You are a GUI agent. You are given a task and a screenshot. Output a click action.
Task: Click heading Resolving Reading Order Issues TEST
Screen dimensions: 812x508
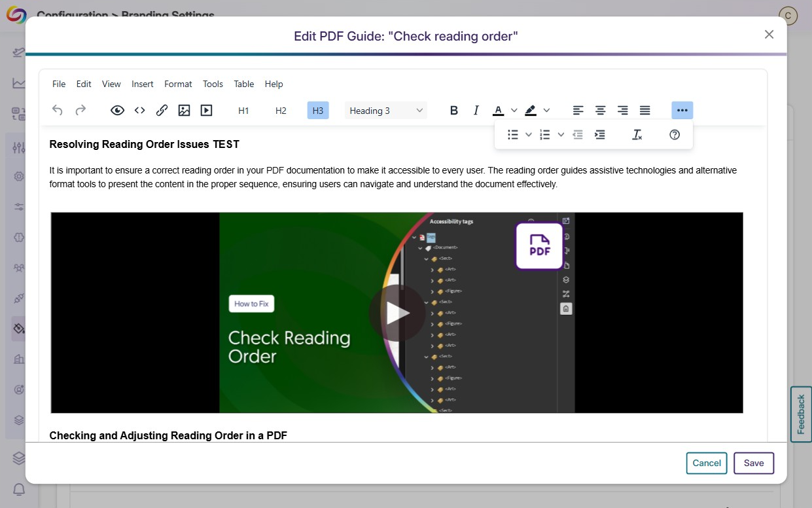(145, 144)
